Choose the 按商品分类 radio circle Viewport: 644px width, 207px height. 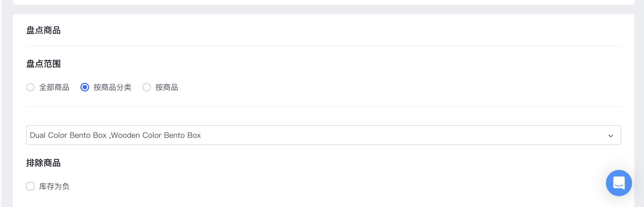(x=85, y=87)
